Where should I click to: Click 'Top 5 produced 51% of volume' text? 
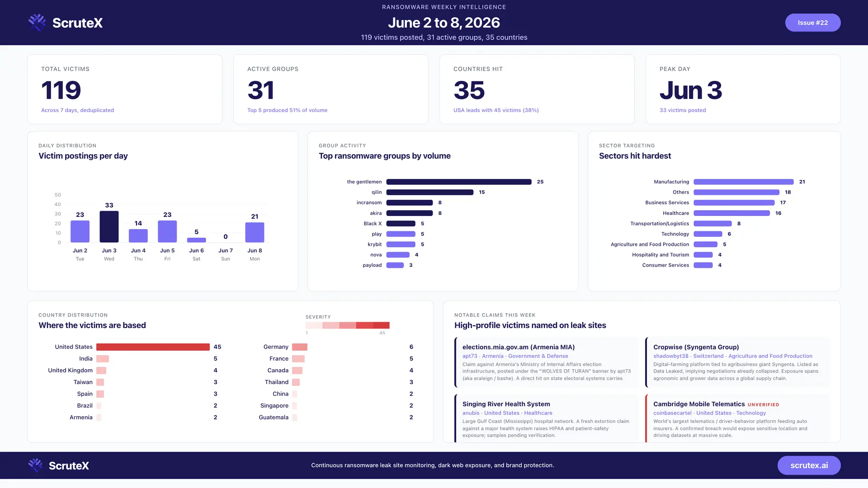[287, 110]
